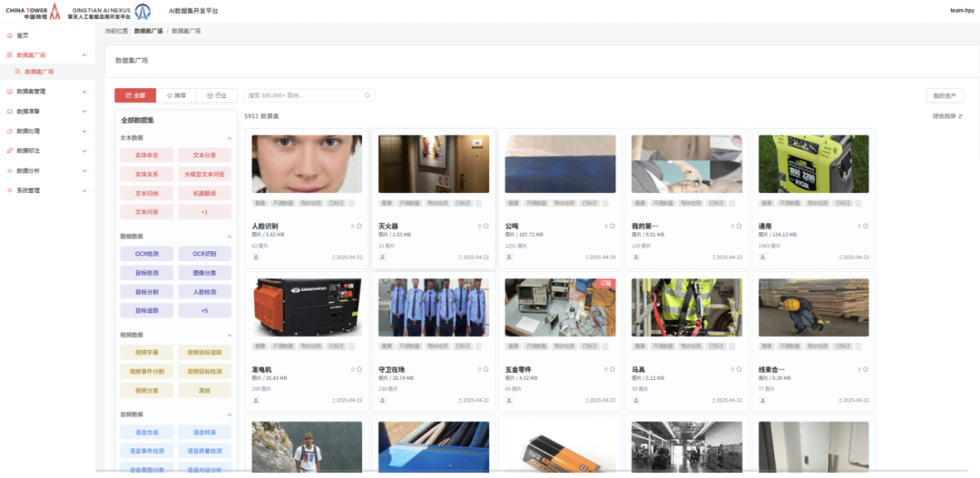
Task: Star the 马具 dataset card
Action: tap(739, 369)
